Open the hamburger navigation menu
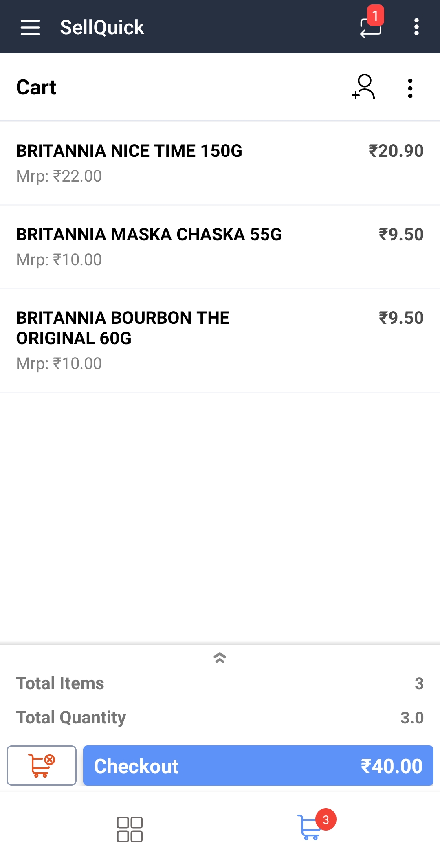Image resolution: width=440 pixels, height=868 pixels. (x=30, y=27)
